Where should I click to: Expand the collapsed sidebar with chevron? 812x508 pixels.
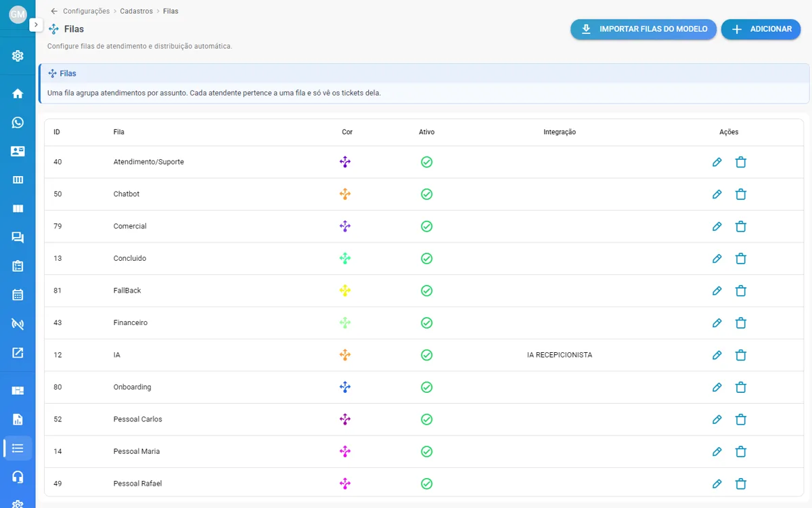(37, 24)
